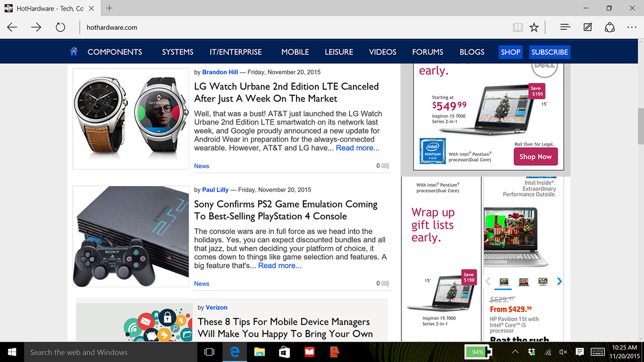This screenshot has width=644, height=362.
Task: Open author Paul Lilly's profile
Action: 215,190
